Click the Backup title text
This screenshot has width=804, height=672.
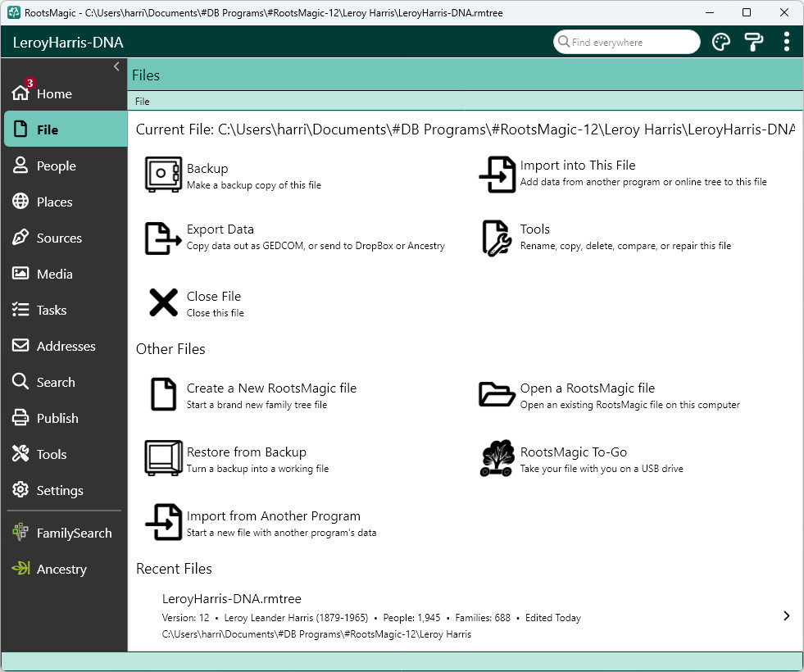point(207,168)
